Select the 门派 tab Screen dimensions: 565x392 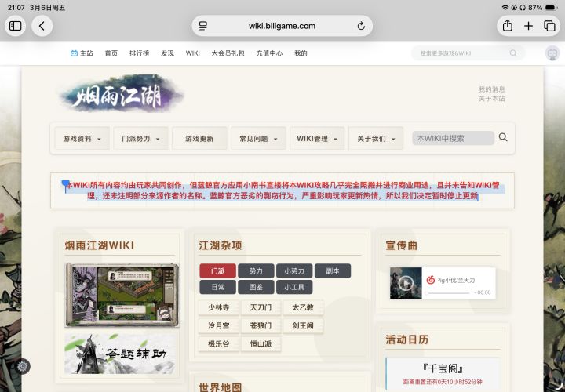click(x=217, y=270)
